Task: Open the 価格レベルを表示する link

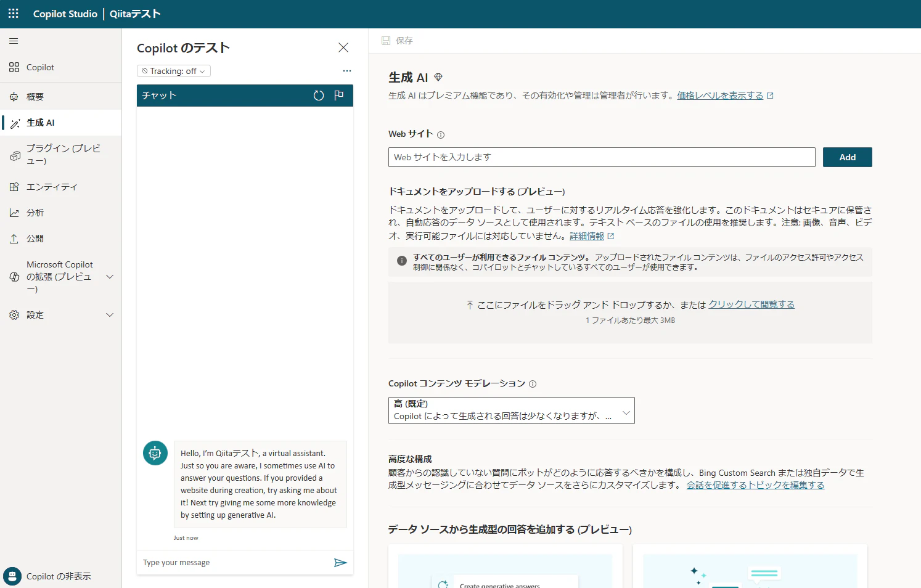Action: point(720,96)
